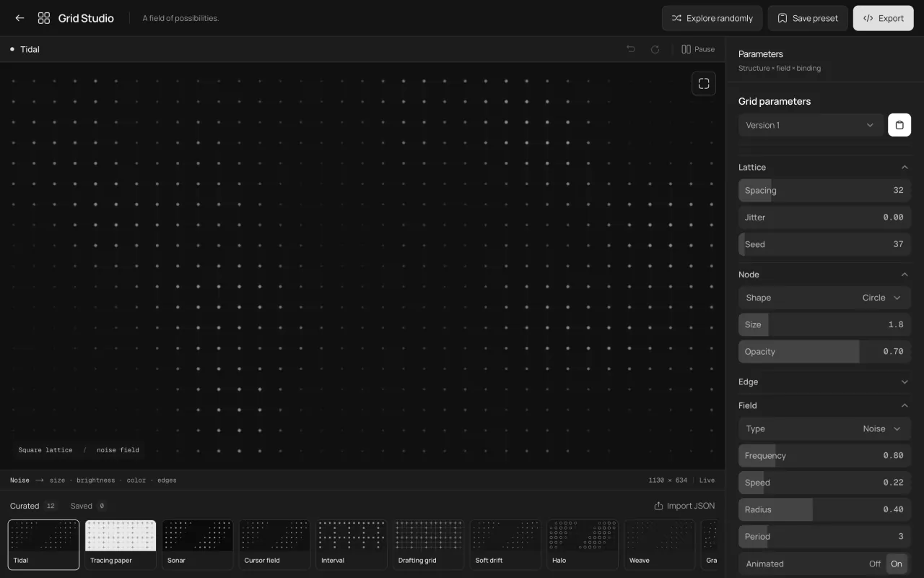Click the Speed slider

tap(824, 483)
